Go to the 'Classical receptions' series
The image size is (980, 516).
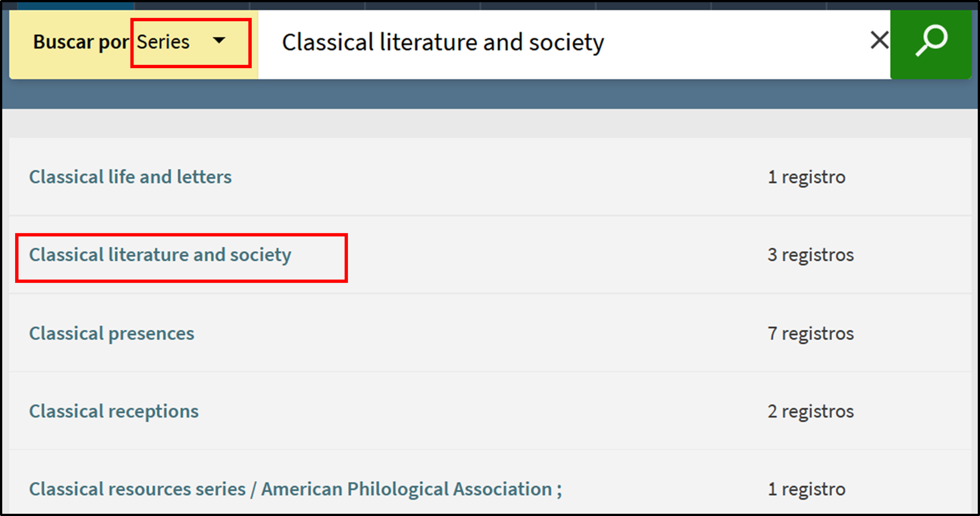pyautogui.click(x=114, y=411)
